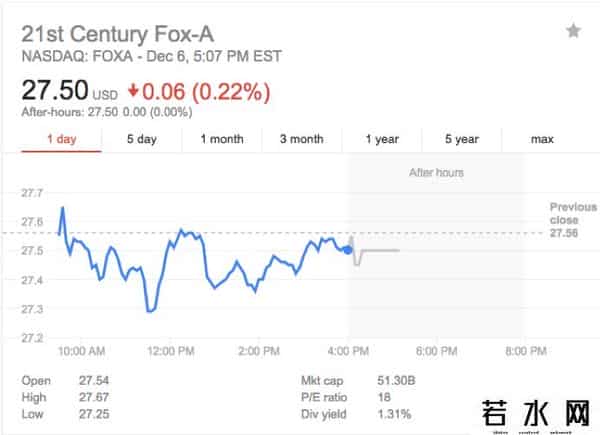Click the Open price 27.54
600x435 pixels.
[94, 381]
